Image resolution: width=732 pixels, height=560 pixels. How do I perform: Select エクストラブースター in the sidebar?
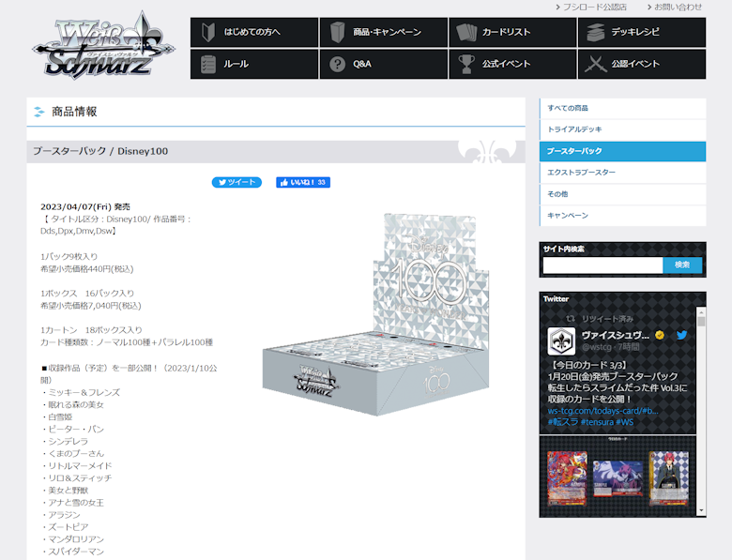click(x=622, y=173)
